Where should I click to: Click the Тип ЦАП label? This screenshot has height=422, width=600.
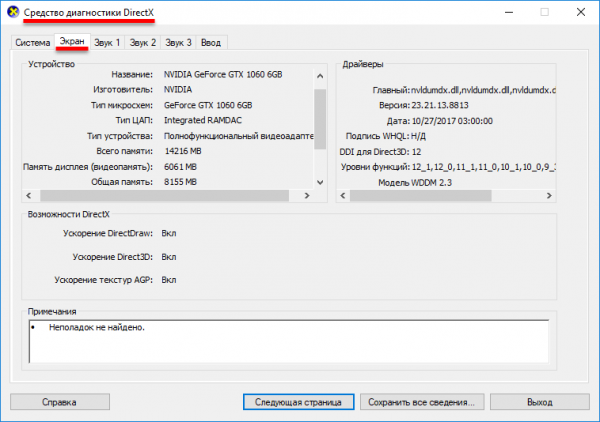[134, 120]
